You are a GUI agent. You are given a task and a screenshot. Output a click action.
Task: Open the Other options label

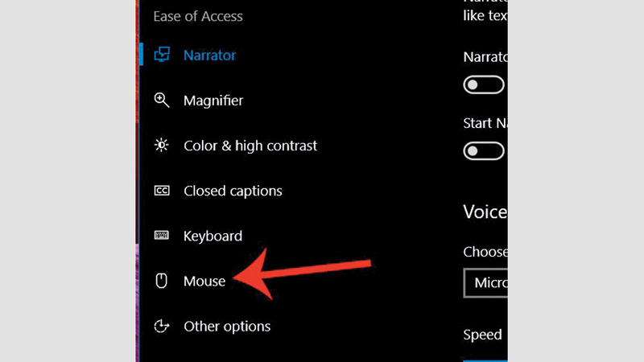(x=227, y=326)
